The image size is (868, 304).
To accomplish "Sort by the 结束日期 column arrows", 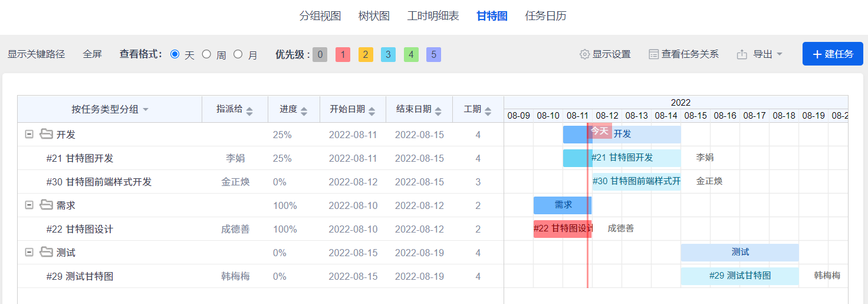I will 438,110.
